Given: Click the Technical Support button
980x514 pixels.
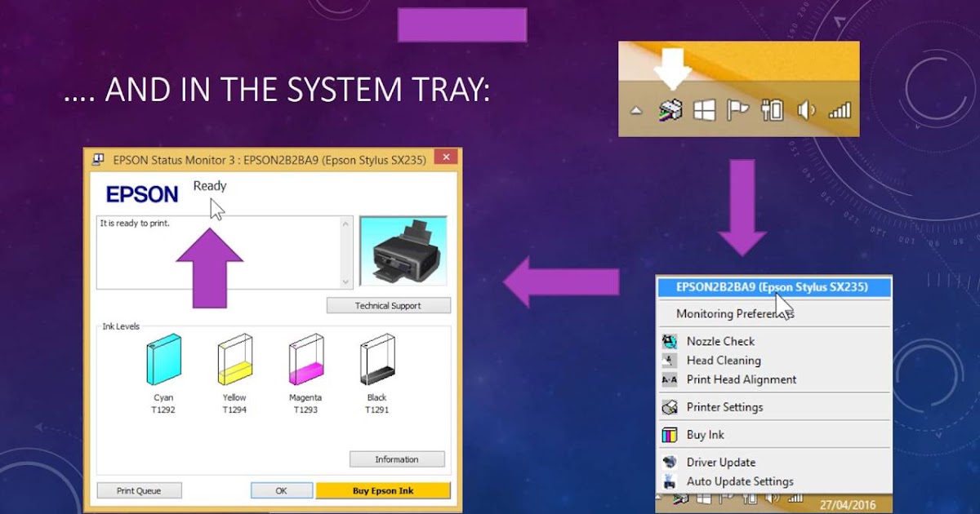Looking at the screenshot, I should point(388,306).
